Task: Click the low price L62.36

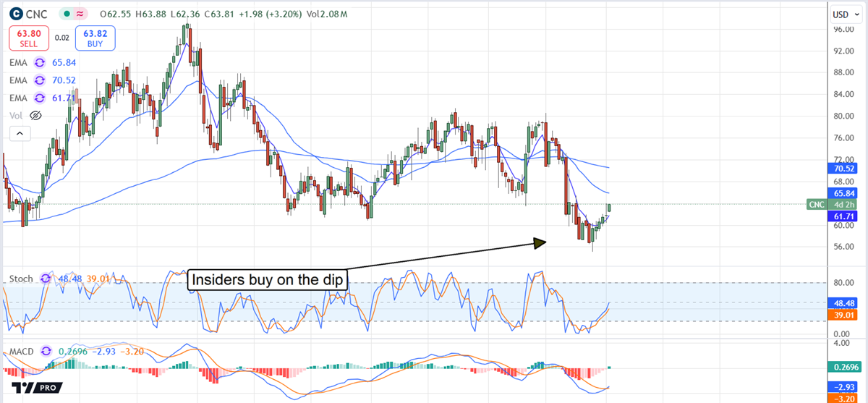Action: click(x=184, y=13)
